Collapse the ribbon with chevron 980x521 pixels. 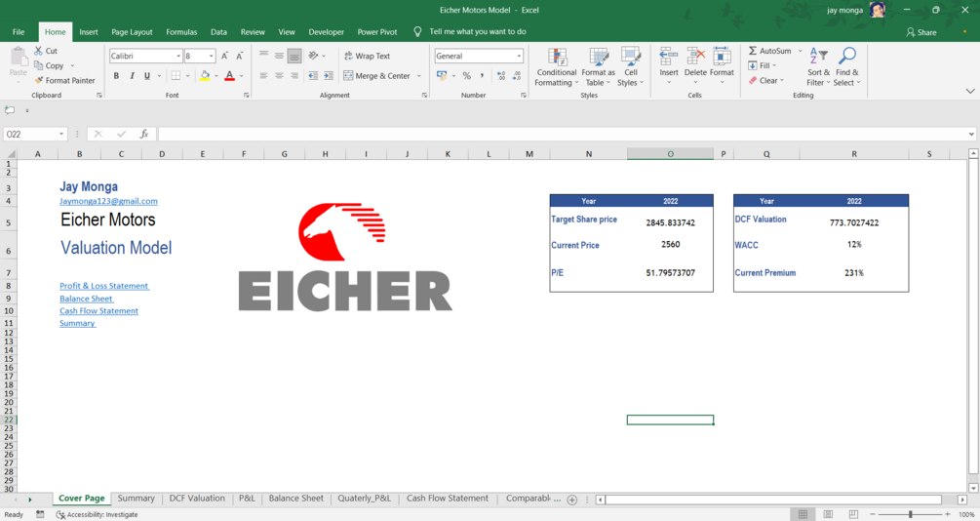tap(970, 91)
